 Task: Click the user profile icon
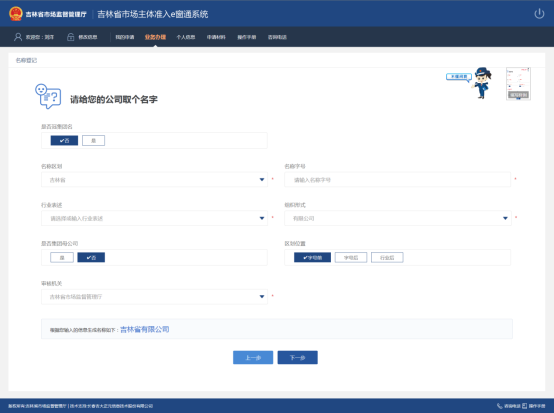pos(18,37)
